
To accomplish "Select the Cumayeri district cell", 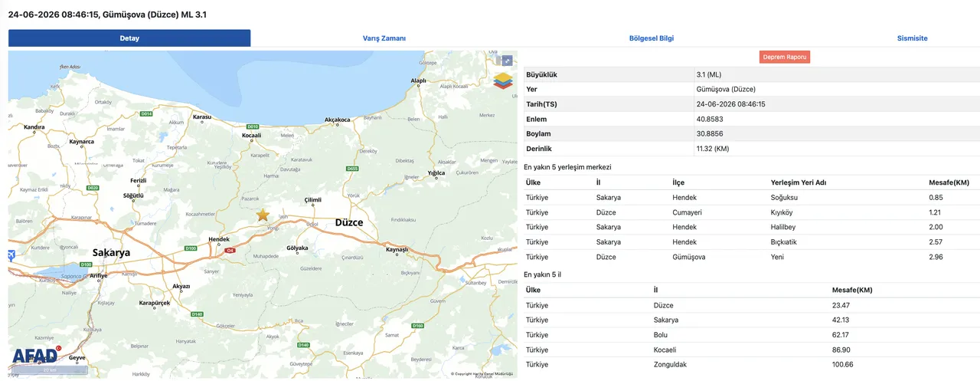I will pyautogui.click(x=687, y=212).
